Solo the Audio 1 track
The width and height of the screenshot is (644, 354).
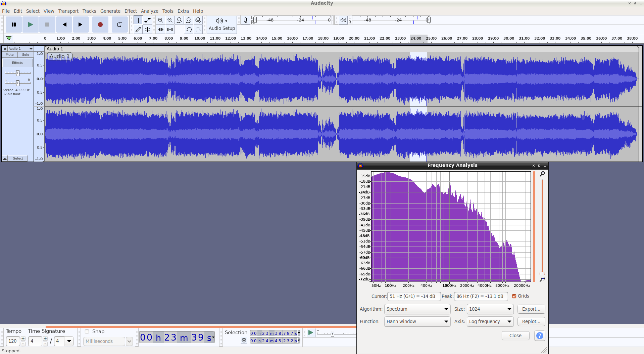(26, 55)
